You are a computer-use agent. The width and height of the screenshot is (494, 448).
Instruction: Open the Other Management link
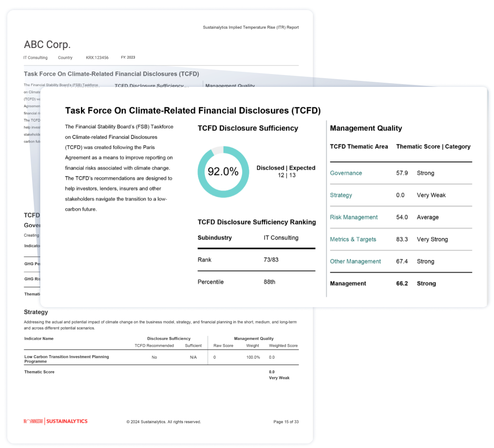point(355,261)
